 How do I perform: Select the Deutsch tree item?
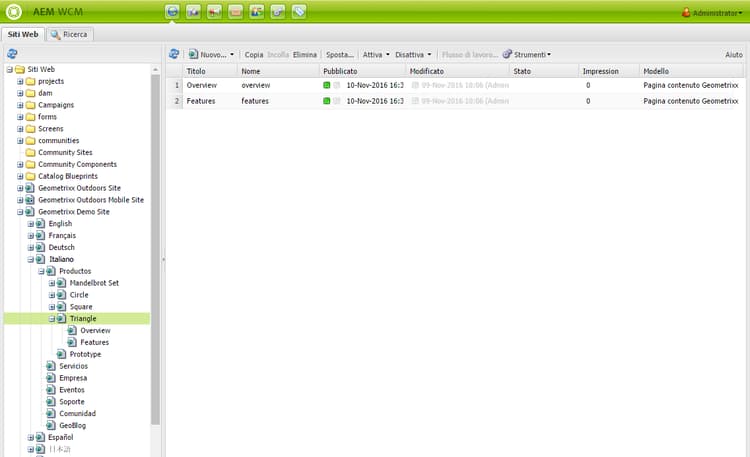coord(62,247)
